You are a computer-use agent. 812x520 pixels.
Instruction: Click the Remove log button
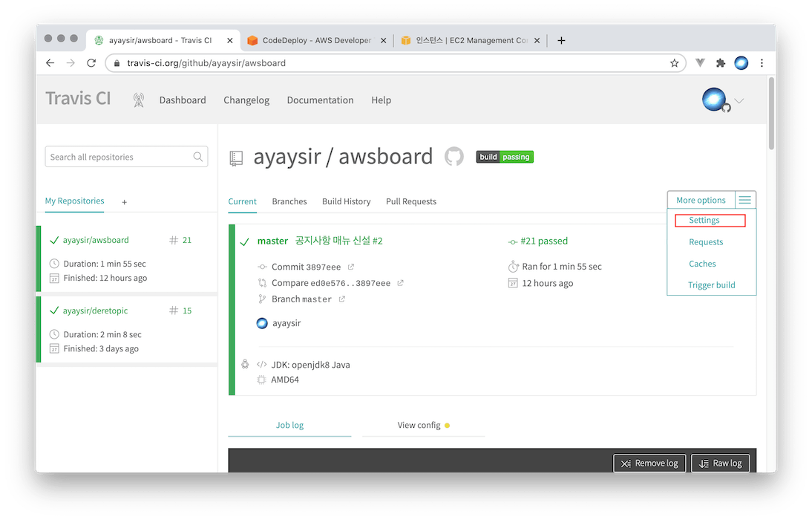649,464
